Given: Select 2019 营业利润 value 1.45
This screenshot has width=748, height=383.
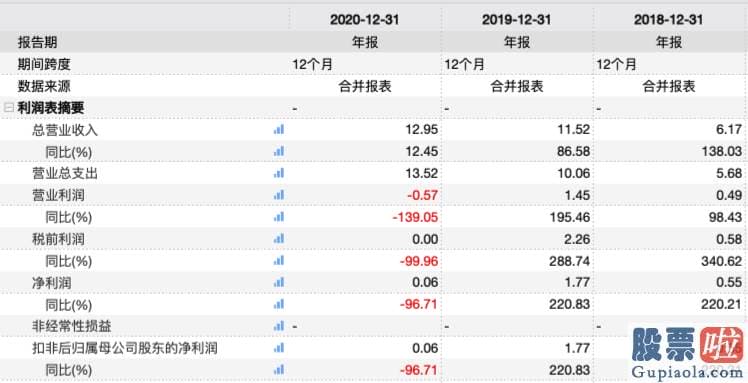Looking at the screenshot, I should pos(576,195).
